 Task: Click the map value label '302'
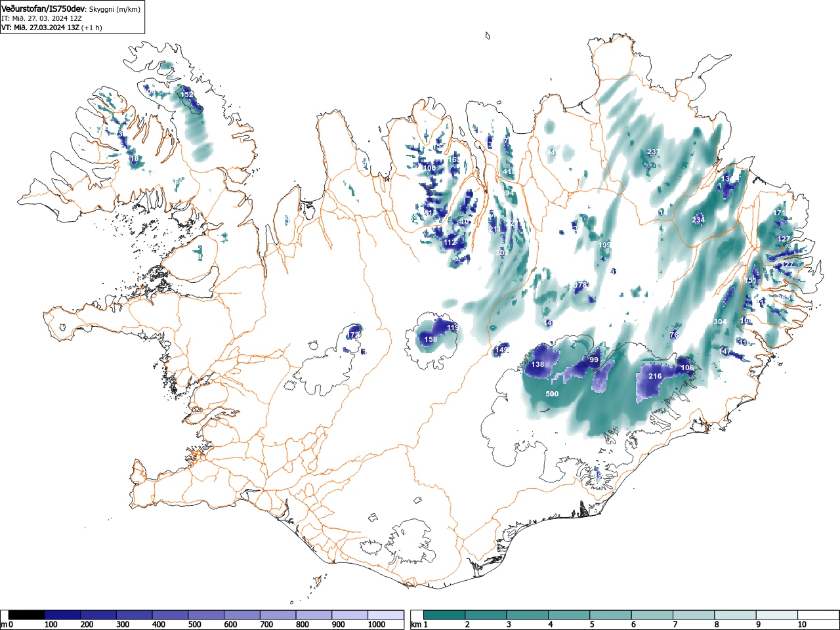[x=503, y=253]
